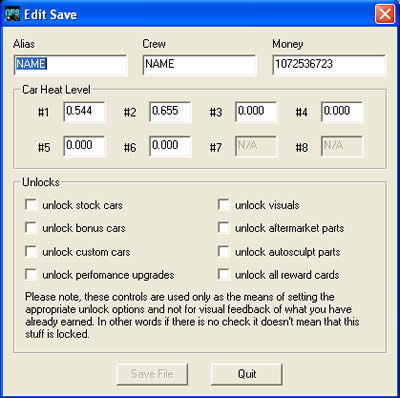This screenshot has height=398, width=400.
Task: Click the Money label
Action: (288, 44)
